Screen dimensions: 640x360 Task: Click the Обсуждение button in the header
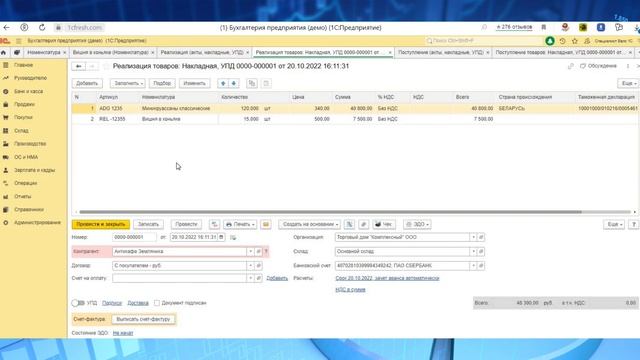click(599, 66)
